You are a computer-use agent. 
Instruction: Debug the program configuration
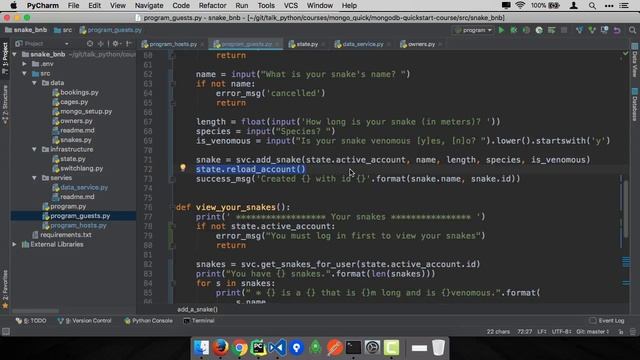tap(514, 30)
